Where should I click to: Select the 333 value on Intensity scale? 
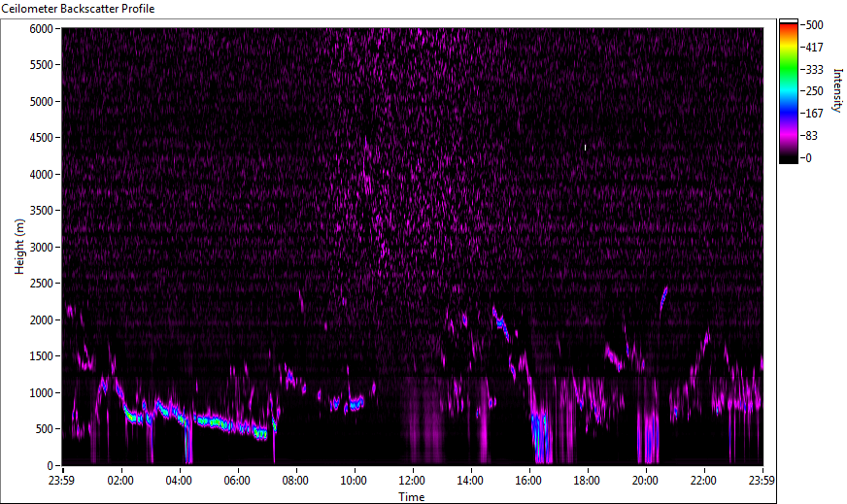click(814, 69)
